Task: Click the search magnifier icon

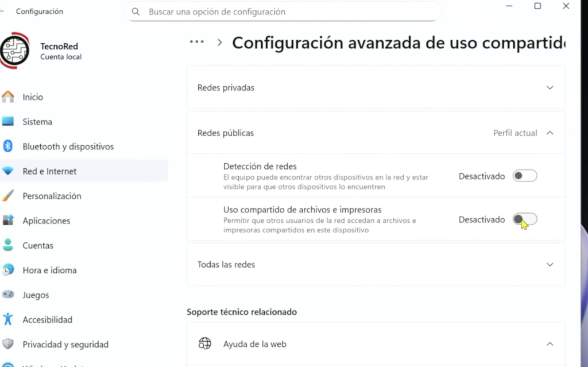Action: (136, 11)
